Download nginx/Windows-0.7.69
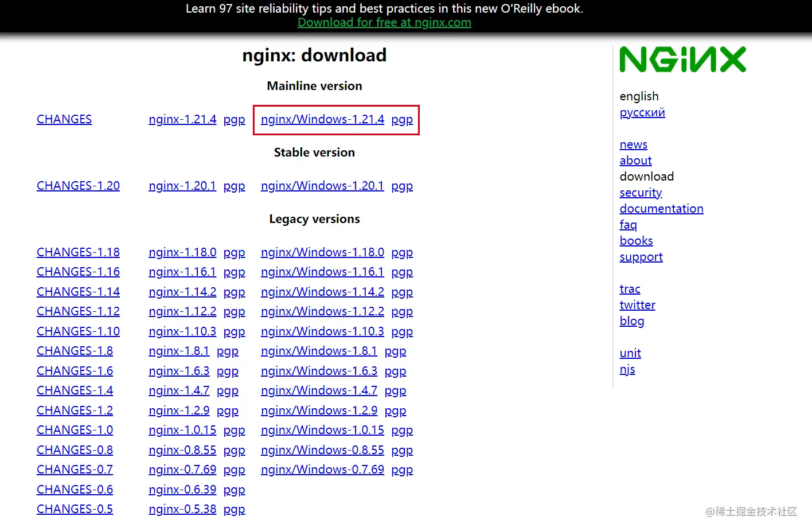 pos(322,470)
